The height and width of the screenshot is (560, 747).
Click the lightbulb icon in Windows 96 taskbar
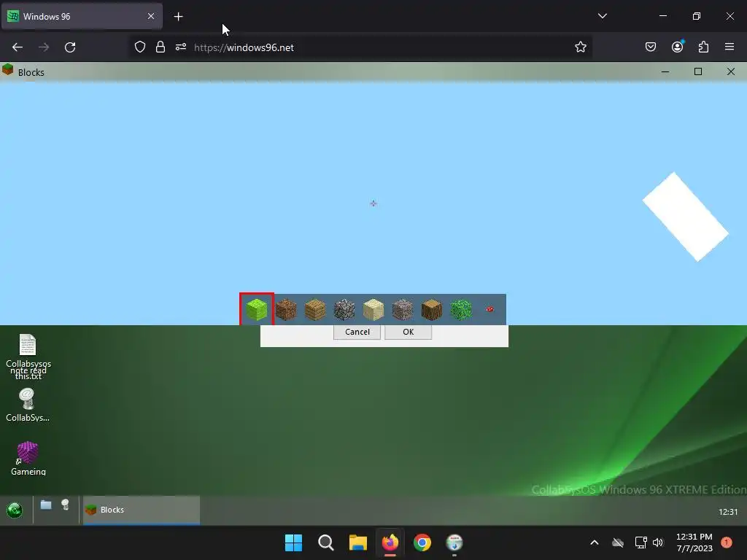coord(65,505)
